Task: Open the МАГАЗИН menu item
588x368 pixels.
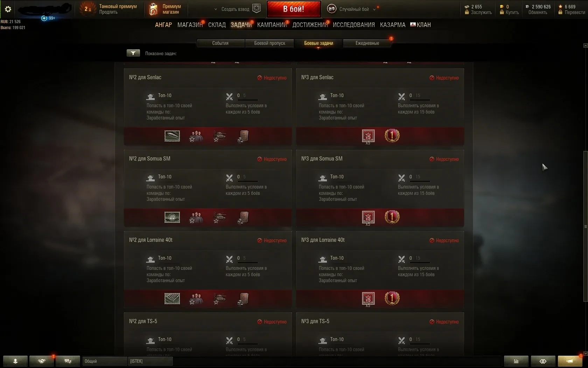Action: pyautogui.click(x=190, y=25)
